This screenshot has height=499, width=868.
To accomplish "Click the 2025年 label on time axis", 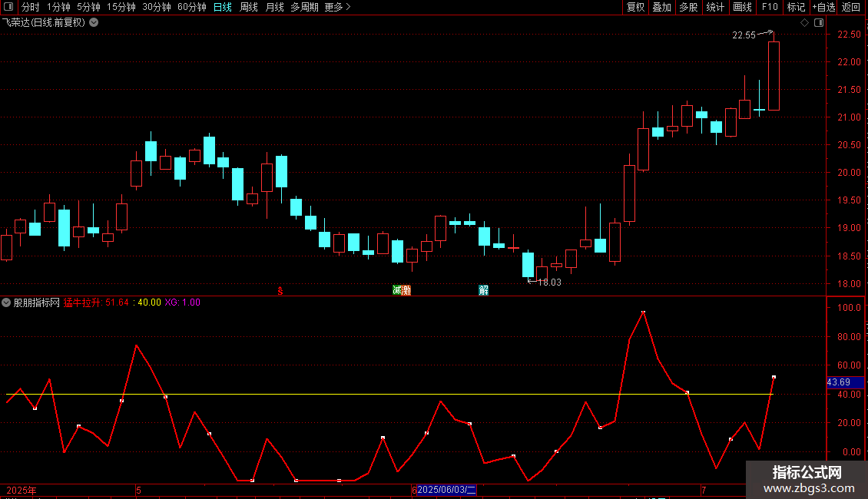I will (22, 490).
